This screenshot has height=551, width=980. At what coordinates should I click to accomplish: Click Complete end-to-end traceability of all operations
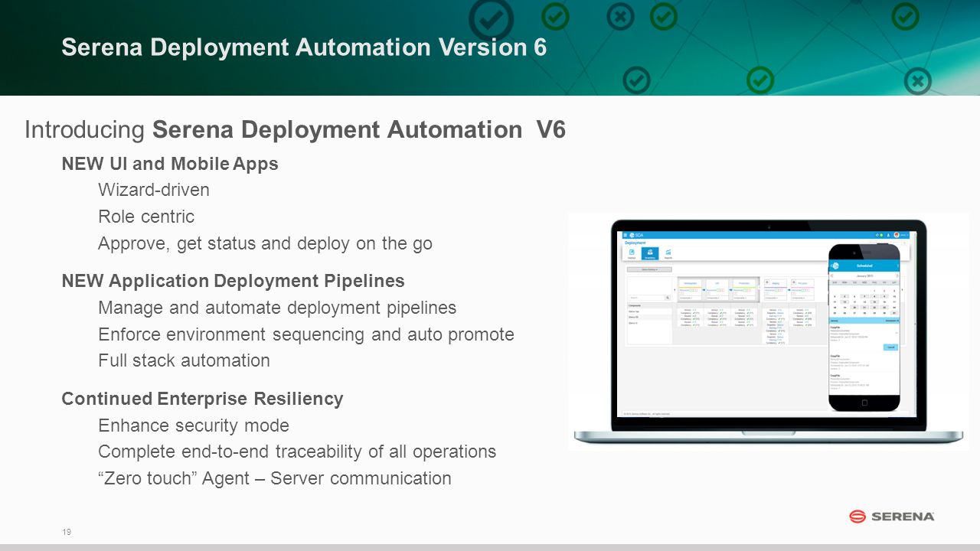[297, 452]
